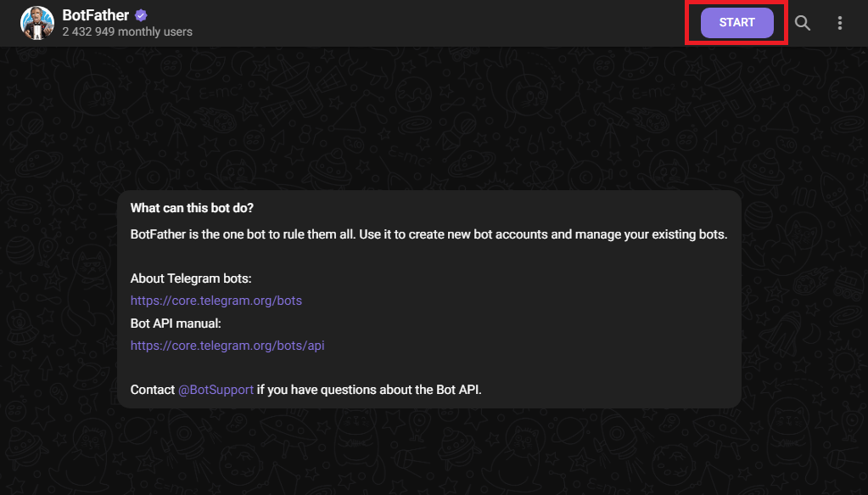This screenshot has height=495, width=868.
Task: Click the 'BotFather is the one bot' sentence
Action: click(x=428, y=234)
